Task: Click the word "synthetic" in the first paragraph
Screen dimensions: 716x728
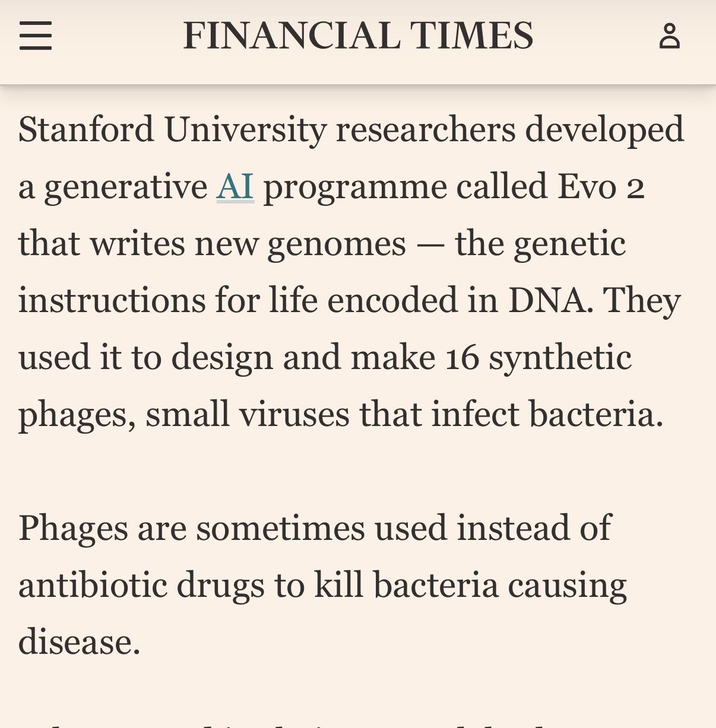Action: click(560, 359)
